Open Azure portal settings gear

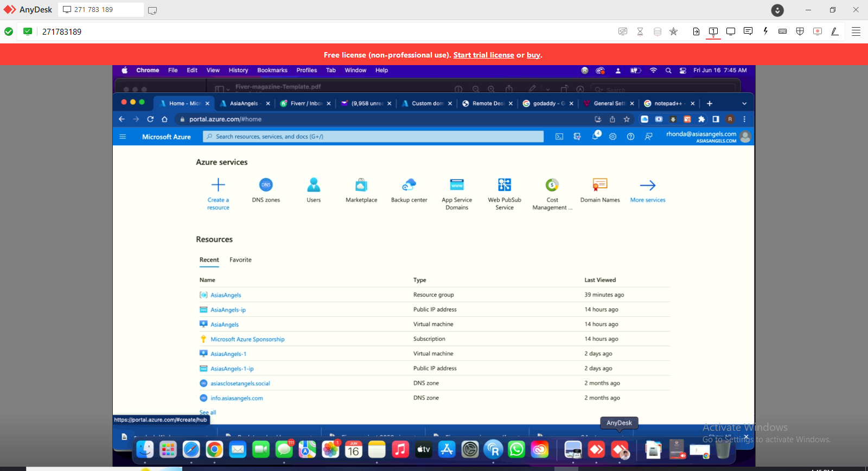[613, 137]
